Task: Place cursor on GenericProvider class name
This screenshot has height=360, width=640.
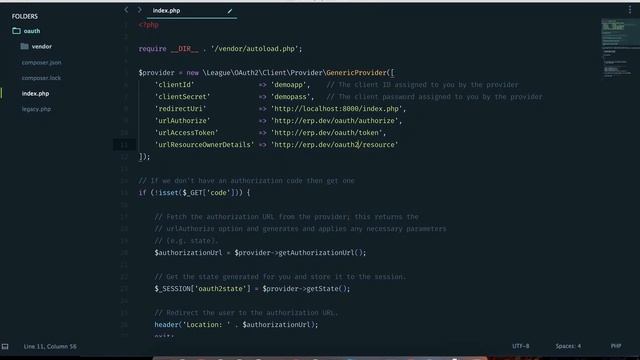Action: pyautogui.click(x=356, y=73)
